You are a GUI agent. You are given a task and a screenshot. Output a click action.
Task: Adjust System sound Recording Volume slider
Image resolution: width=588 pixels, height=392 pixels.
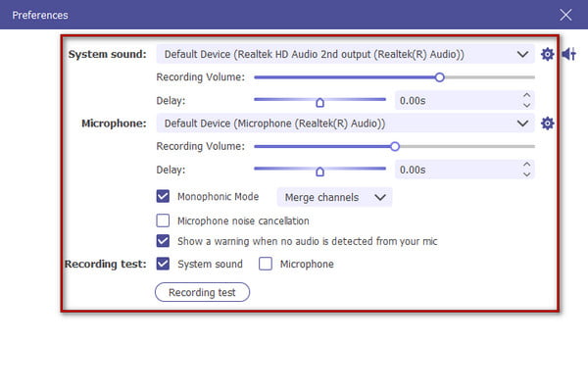click(439, 77)
